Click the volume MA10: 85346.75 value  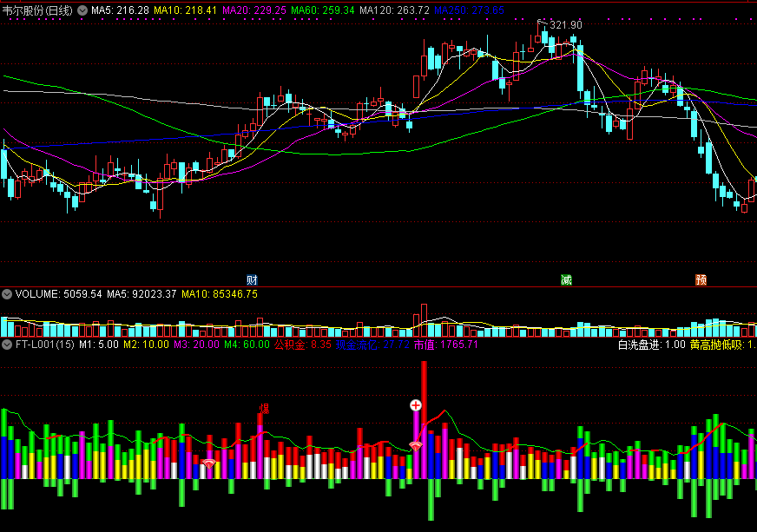click(220, 294)
